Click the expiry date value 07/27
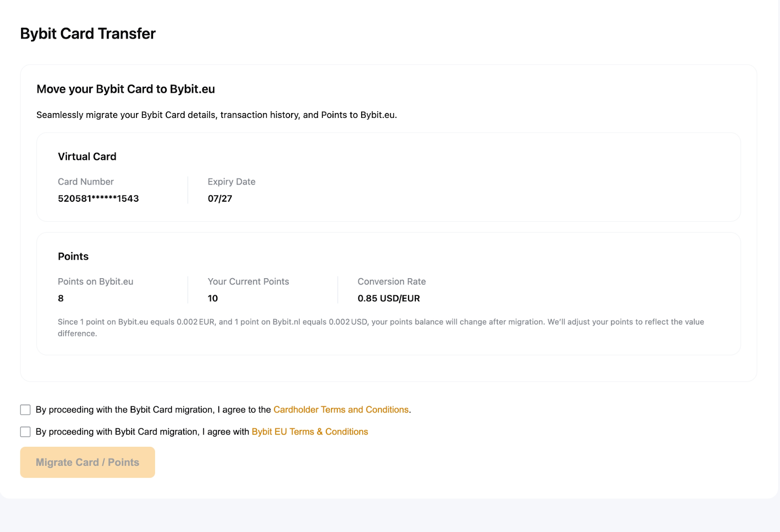The image size is (780, 532). pyautogui.click(x=220, y=198)
